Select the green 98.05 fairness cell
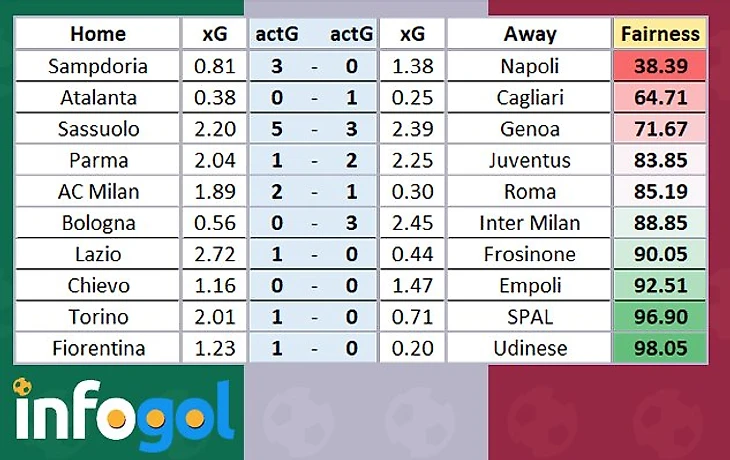 pyautogui.click(x=660, y=348)
